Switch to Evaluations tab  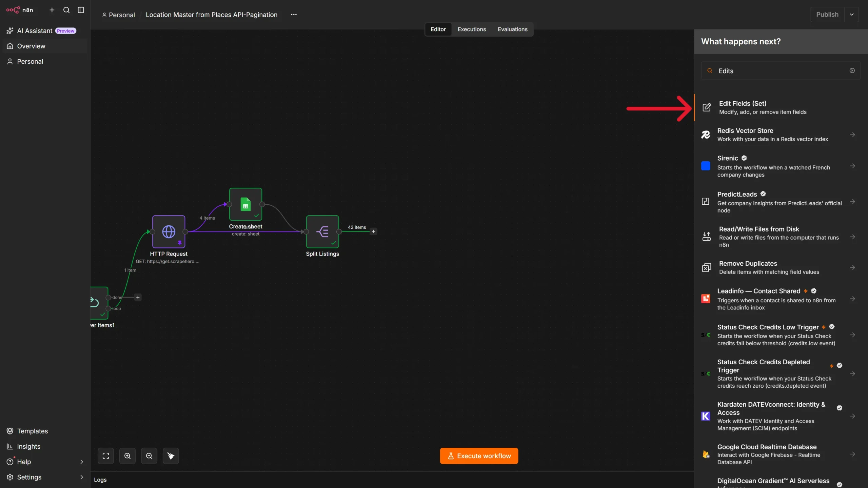(x=512, y=29)
